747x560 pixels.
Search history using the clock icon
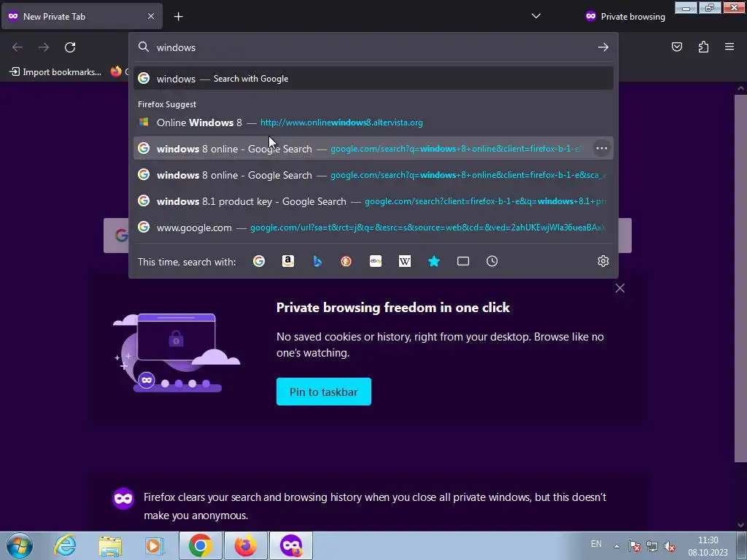[x=492, y=261]
